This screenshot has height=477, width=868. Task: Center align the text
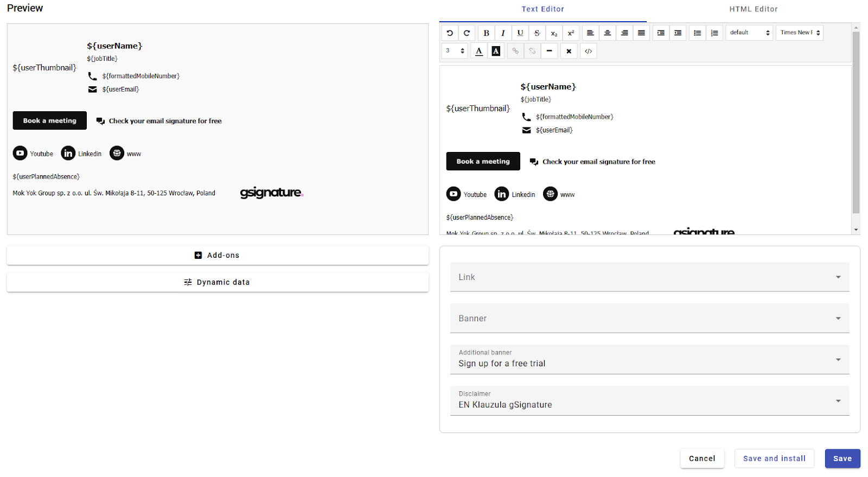608,33
